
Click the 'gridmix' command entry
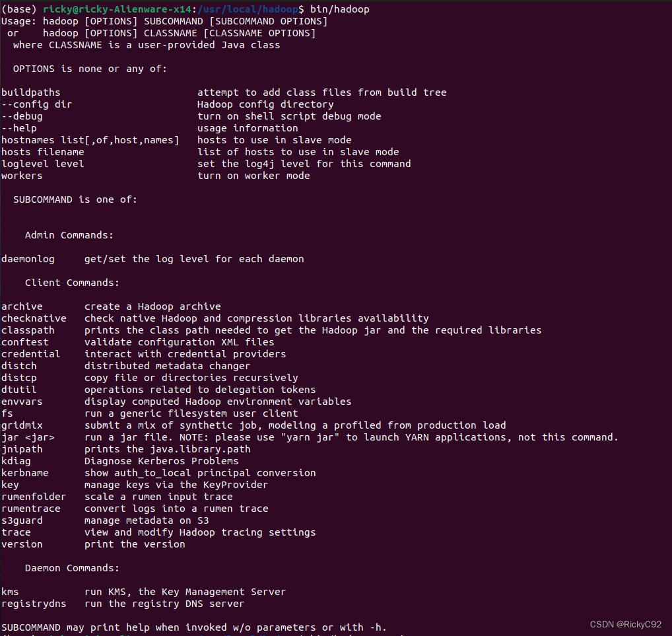pos(22,425)
